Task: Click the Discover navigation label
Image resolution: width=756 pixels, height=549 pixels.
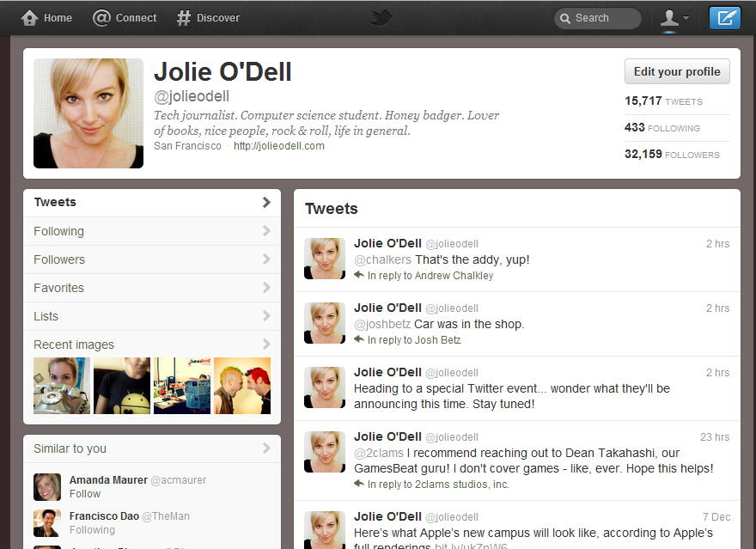Action: (x=218, y=18)
